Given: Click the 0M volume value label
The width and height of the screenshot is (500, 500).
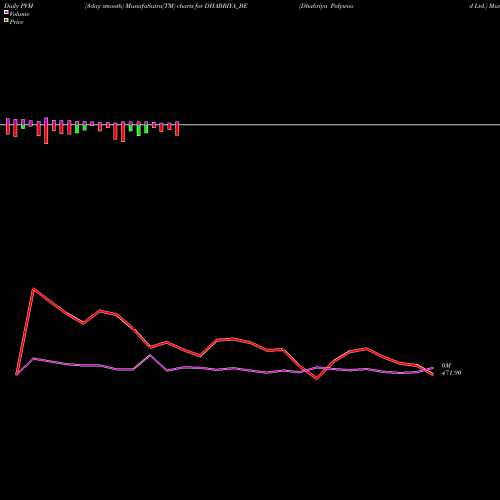Looking at the screenshot, I should [x=446, y=366].
